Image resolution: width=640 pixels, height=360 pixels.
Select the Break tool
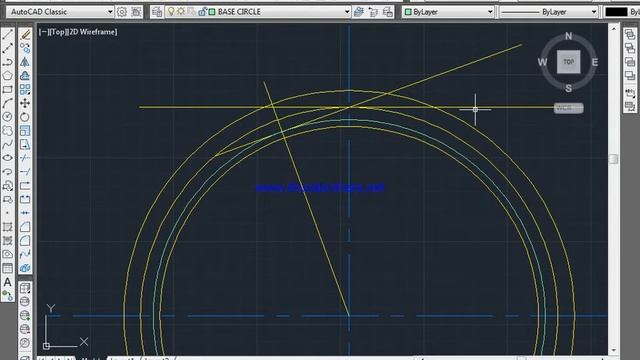pyautogui.click(x=25, y=199)
